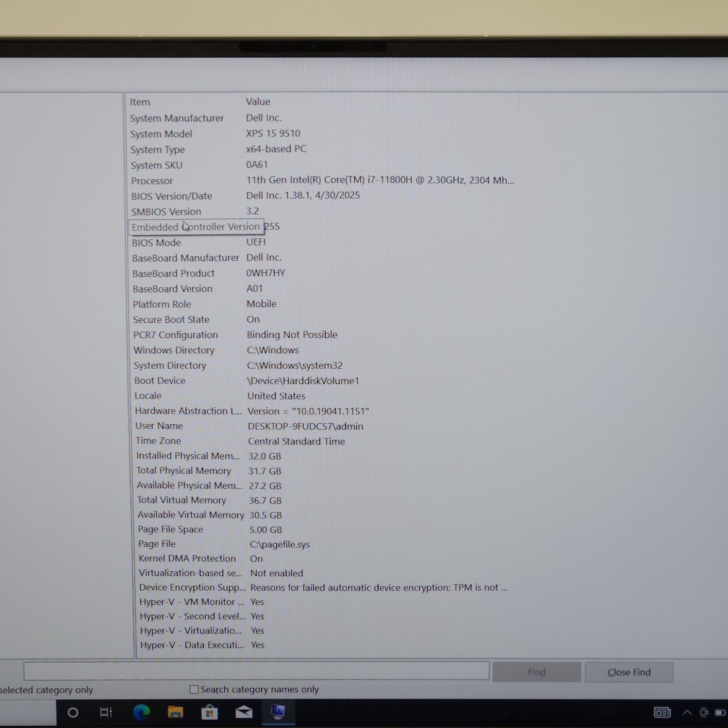
Task: Check the battery icon in system tray
Action: [x=720, y=712]
